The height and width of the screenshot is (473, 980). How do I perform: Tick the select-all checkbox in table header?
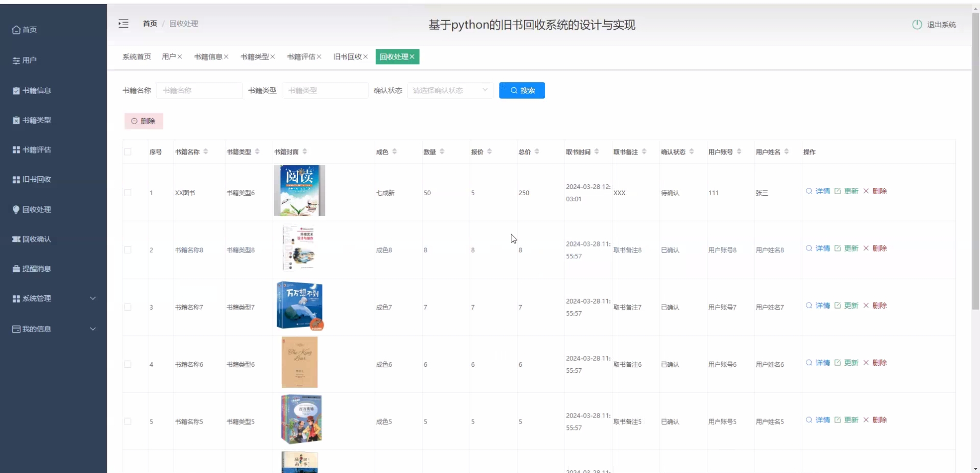pyautogui.click(x=128, y=152)
